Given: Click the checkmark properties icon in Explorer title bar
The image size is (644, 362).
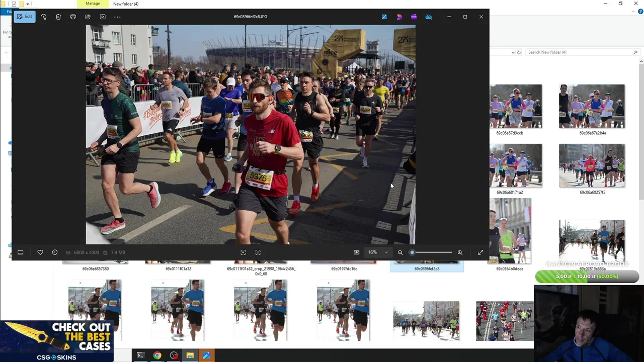Looking at the screenshot, I should [x=14, y=4].
